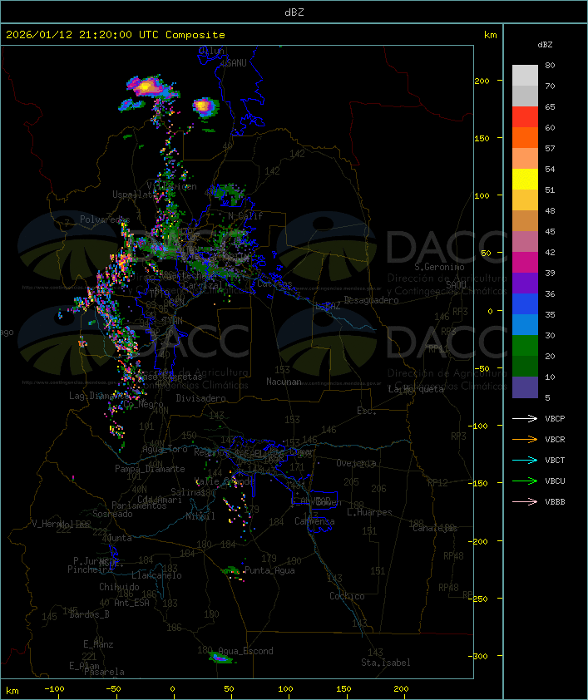The width and height of the screenshot is (588, 700).
Task: Click the Chihuido place label
Action: (119, 587)
